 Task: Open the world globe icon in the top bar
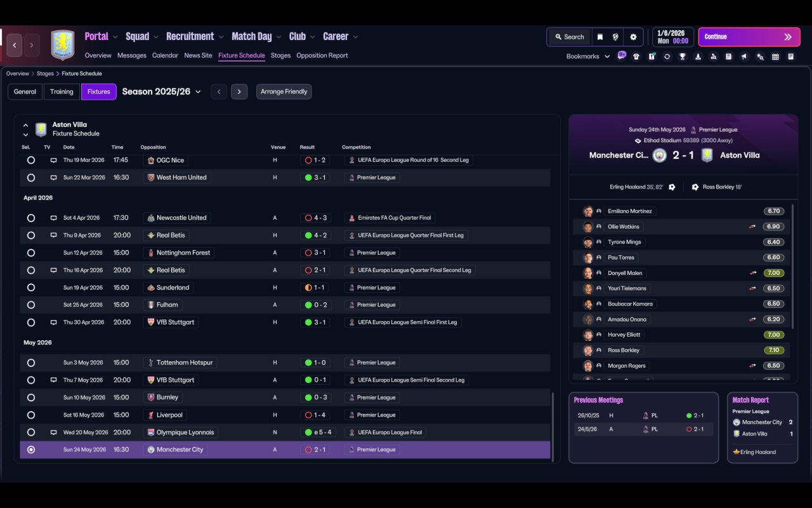(x=615, y=37)
